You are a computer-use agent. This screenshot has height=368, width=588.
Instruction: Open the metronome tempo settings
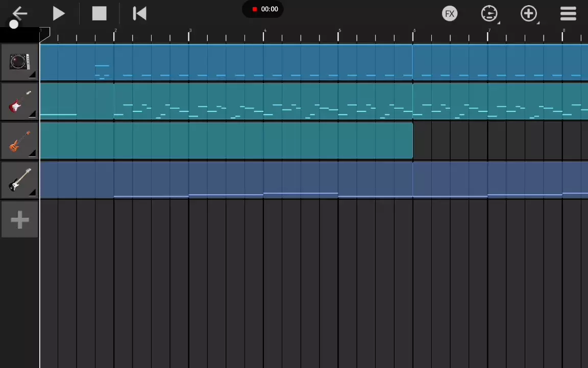point(489,14)
